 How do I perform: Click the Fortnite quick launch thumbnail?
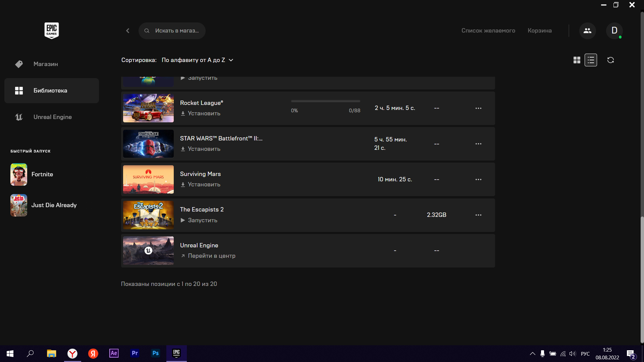coord(19,174)
